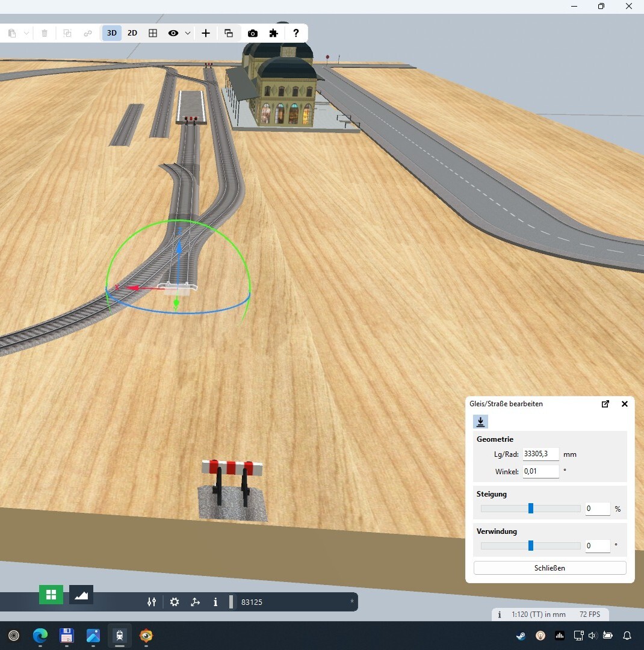
Task: Pop out the Gleis/Straße bearbeiten panel
Action: click(x=605, y=404)
